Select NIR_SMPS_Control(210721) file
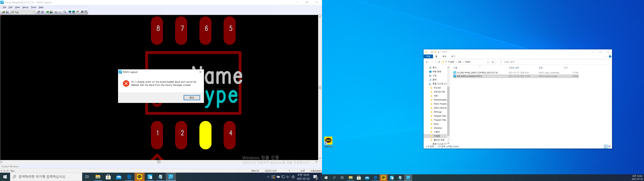This screenshot has height=181, width=644. point(469,76)
